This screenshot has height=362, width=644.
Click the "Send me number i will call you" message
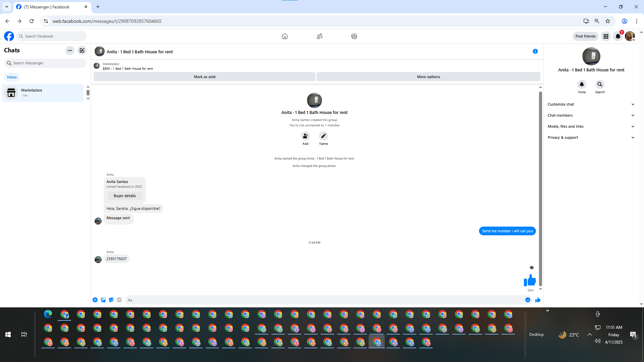[507, 231]
